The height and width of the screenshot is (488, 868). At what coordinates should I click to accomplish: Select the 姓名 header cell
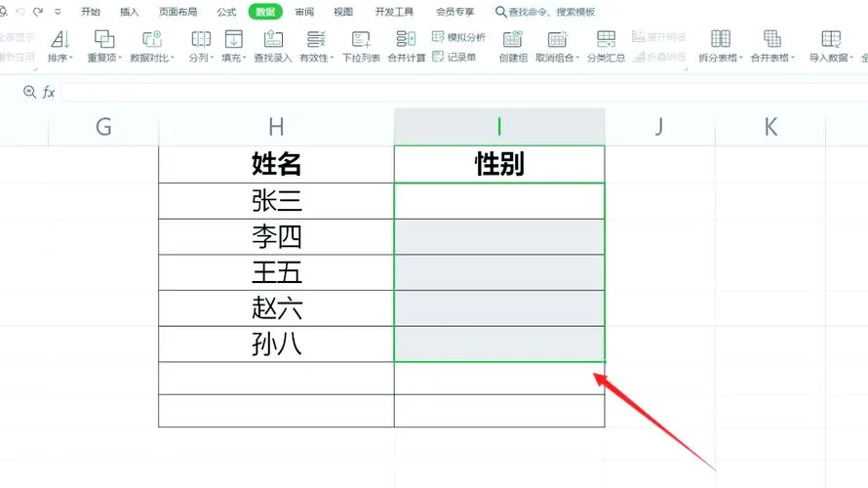point(276,164)
